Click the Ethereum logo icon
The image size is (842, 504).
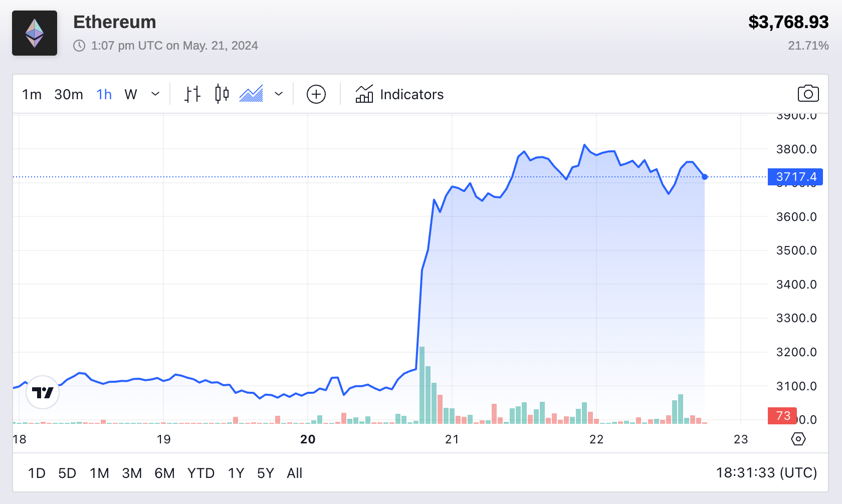click(x=35, y=33)
